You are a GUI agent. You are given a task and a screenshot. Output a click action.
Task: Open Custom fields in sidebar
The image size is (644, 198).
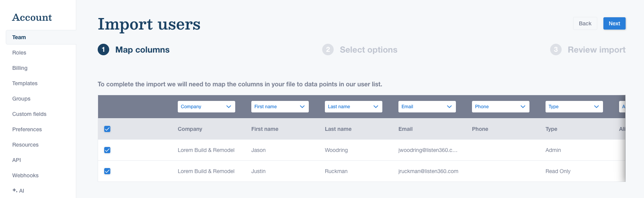[29, 114]
